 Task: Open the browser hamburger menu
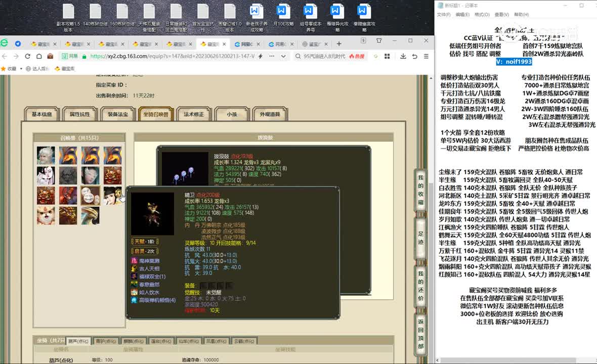click(426, 56)
